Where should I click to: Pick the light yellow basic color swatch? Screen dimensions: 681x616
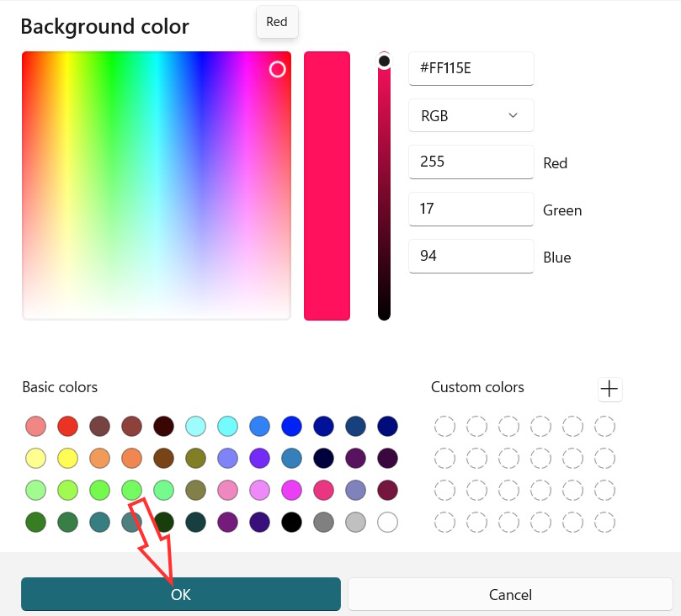click(35, 458)
